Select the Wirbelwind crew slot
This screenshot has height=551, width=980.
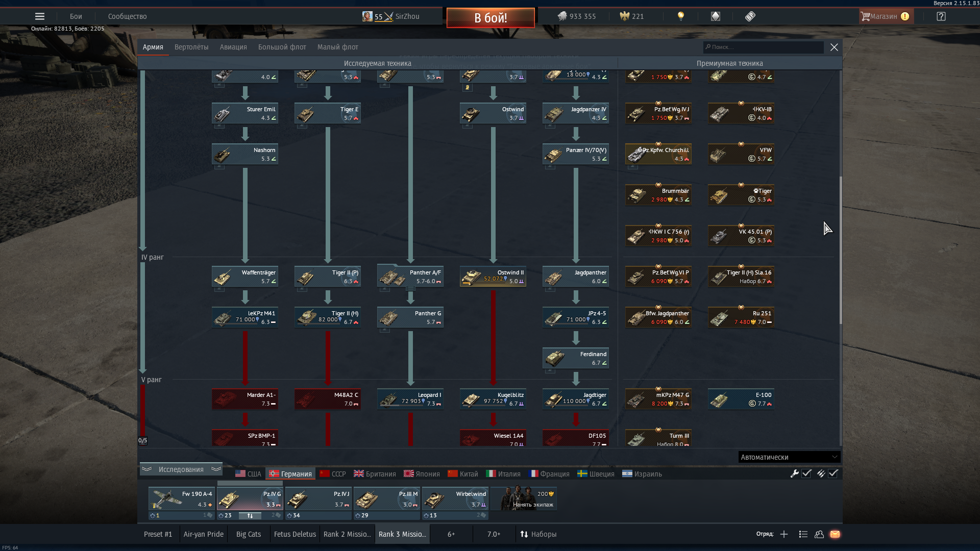pos(455,499)
